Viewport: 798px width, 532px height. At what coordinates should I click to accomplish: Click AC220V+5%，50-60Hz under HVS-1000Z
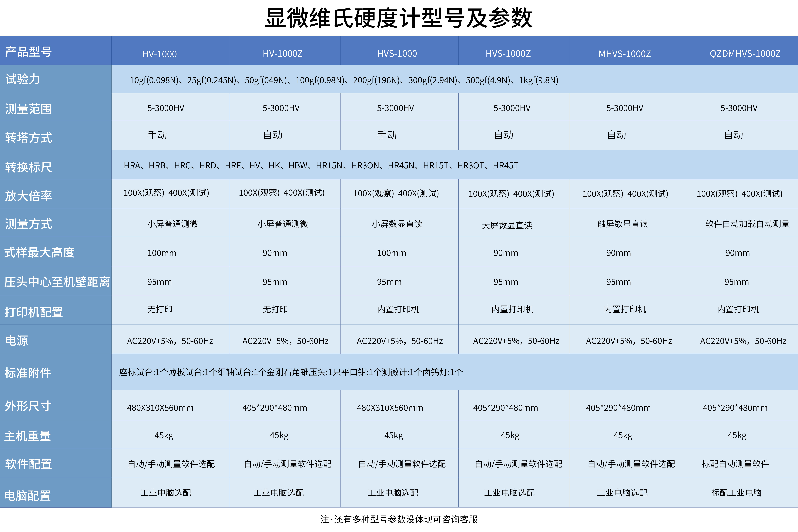(x=516, y=341)
